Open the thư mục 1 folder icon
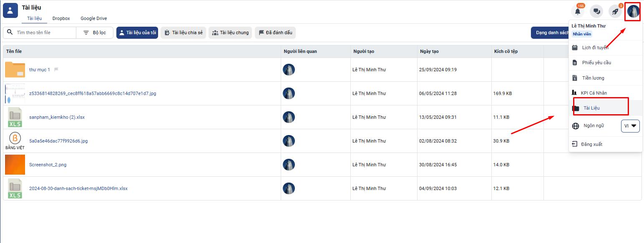The height and width of the screenshot is (243, 644). 15,70
